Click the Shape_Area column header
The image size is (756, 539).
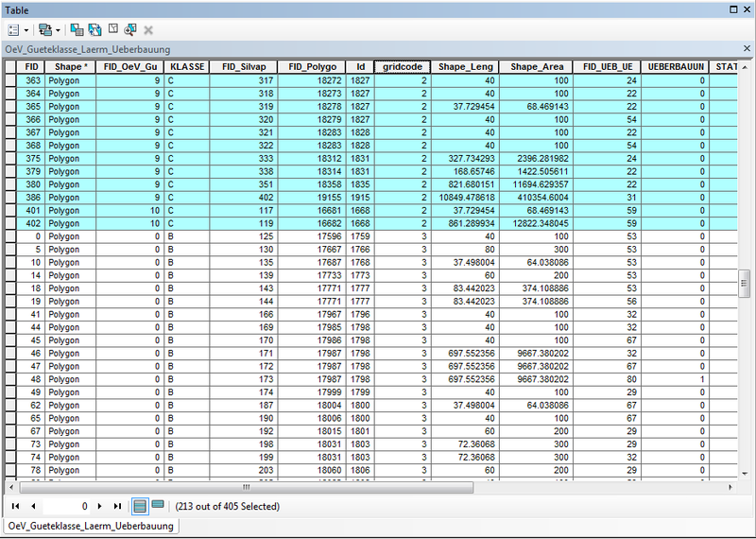(537, 67)
